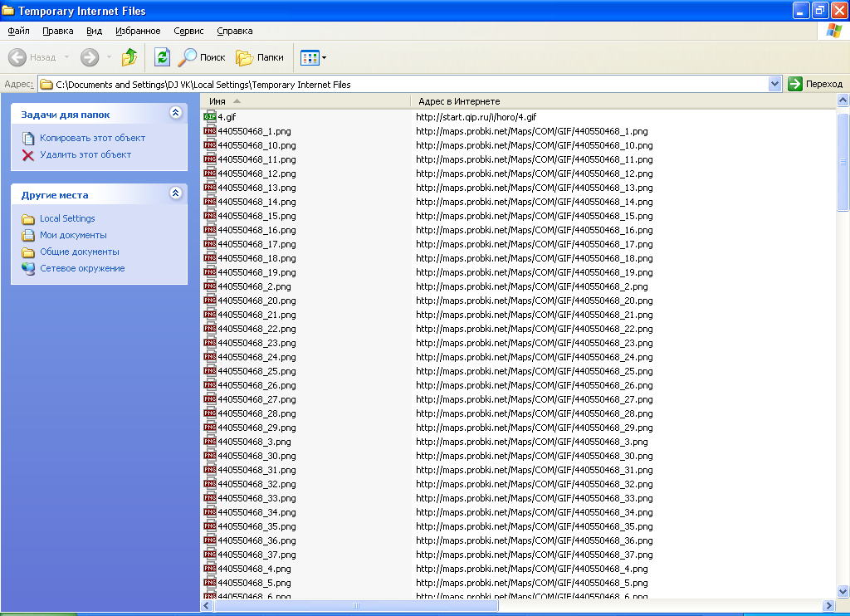Select the file 440550468_20.png
Image resolution: width=850 pixels, height=616 pixels.
[x=256, y=301]
